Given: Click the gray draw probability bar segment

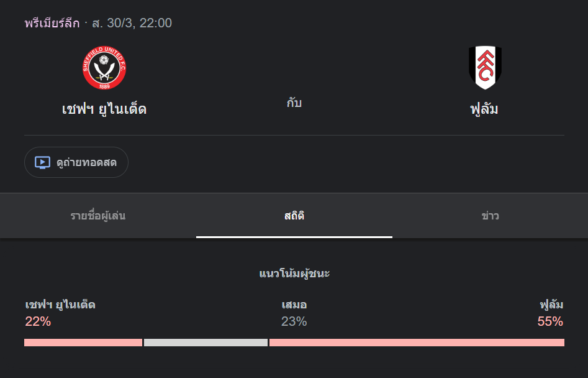Looking at the screenshot, I should pos(206,343).
